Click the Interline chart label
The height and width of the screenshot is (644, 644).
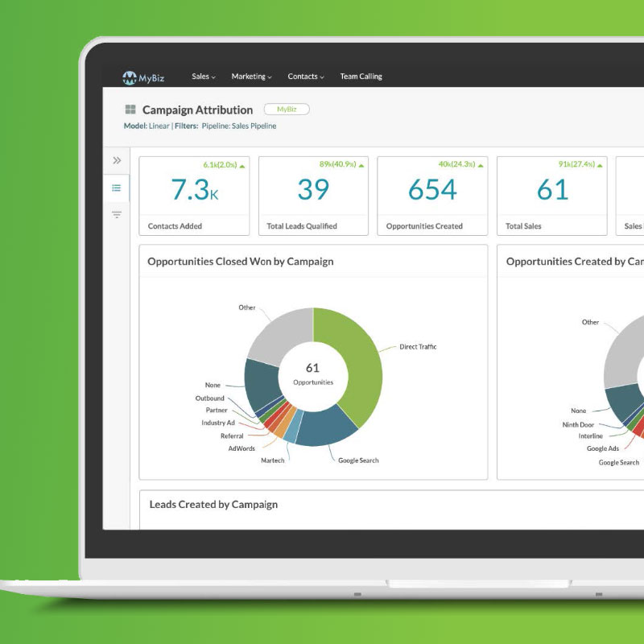coord(591,436)
